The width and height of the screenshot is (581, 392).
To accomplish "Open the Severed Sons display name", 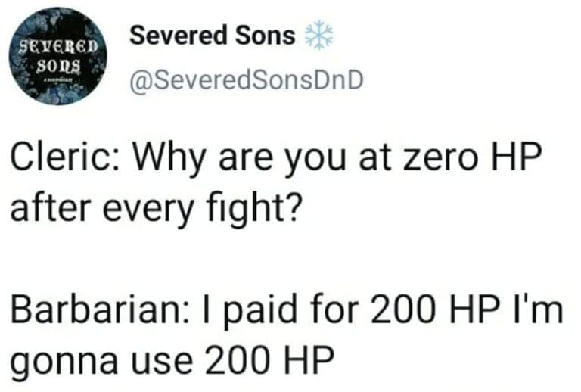I will click(x=213, y=36).
